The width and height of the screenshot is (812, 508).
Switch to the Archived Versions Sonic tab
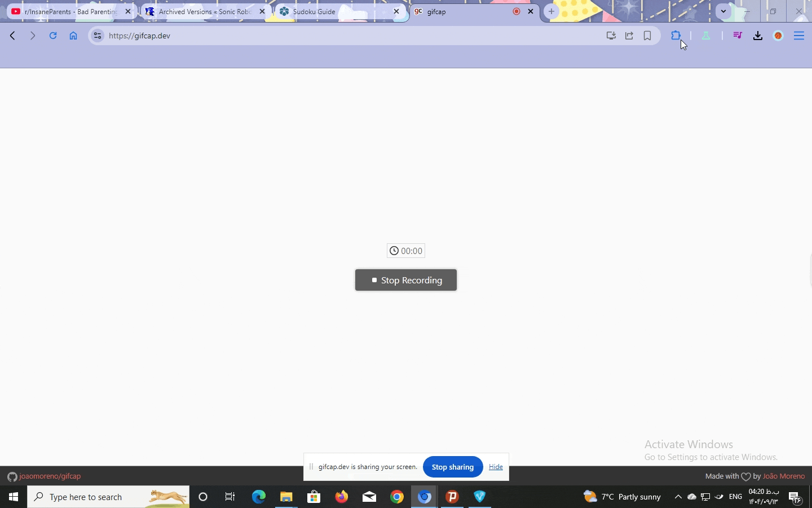204,11
